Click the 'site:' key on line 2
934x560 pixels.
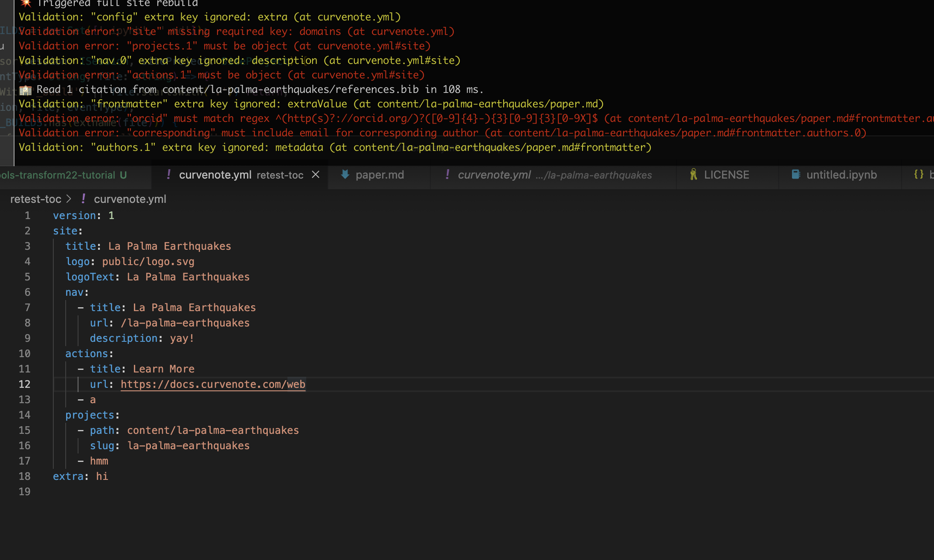[67, 231]
